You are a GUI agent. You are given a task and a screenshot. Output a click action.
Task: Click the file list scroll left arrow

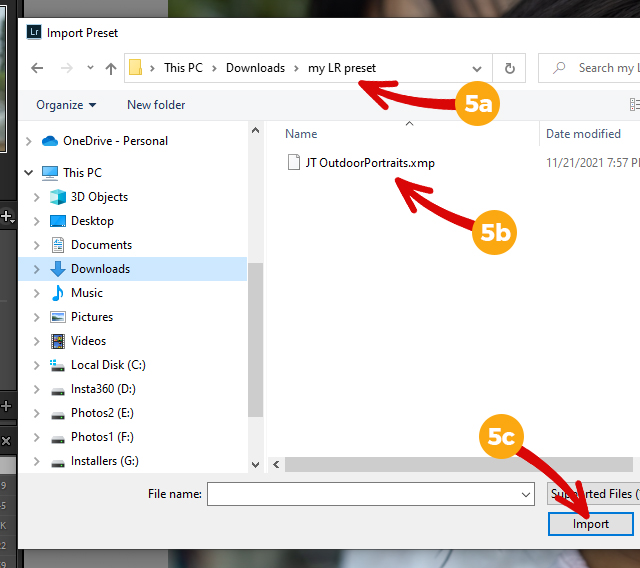(276, 465)
